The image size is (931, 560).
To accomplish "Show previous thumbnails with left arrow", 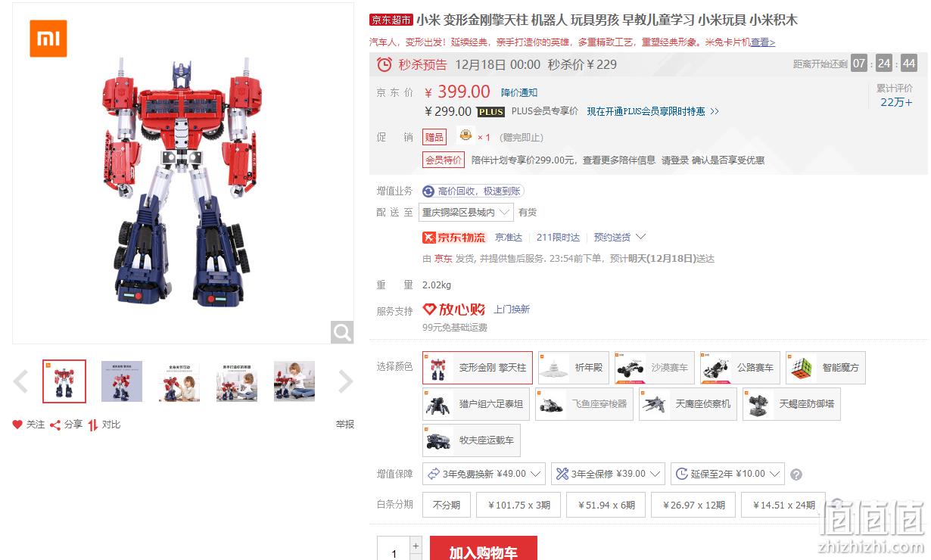I will click(x=21, y=381).
